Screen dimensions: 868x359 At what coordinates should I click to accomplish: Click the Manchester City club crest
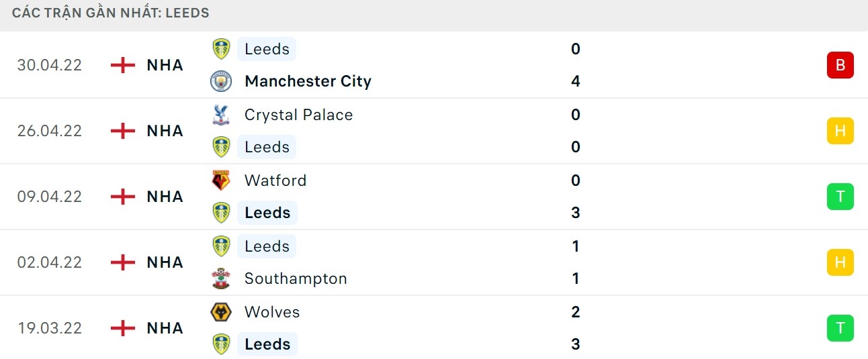221,81
